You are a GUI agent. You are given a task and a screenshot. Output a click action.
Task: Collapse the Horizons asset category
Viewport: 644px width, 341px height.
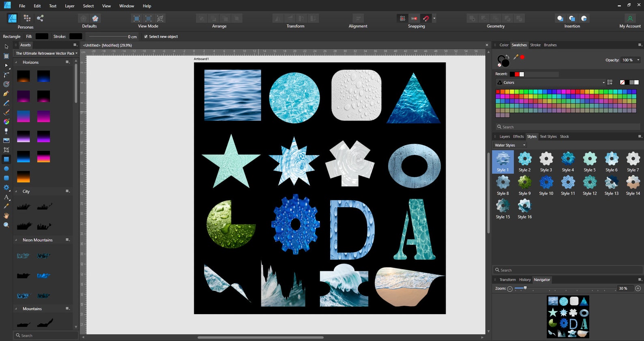16,62
